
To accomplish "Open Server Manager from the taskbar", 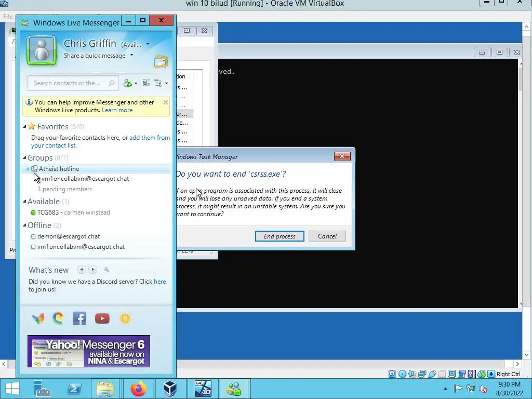I will pos(42,389).
